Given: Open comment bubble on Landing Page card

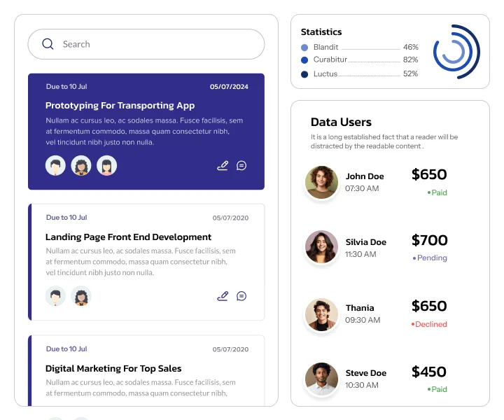Looking at the screenshot, I should click(241, 296).
